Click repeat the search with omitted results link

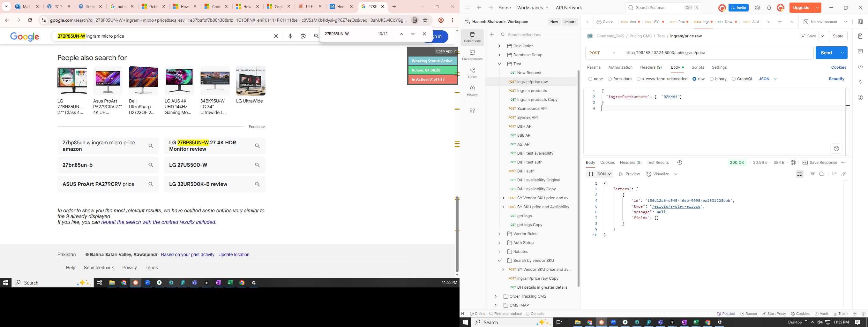pyautogui.click(x=158, y=222)
